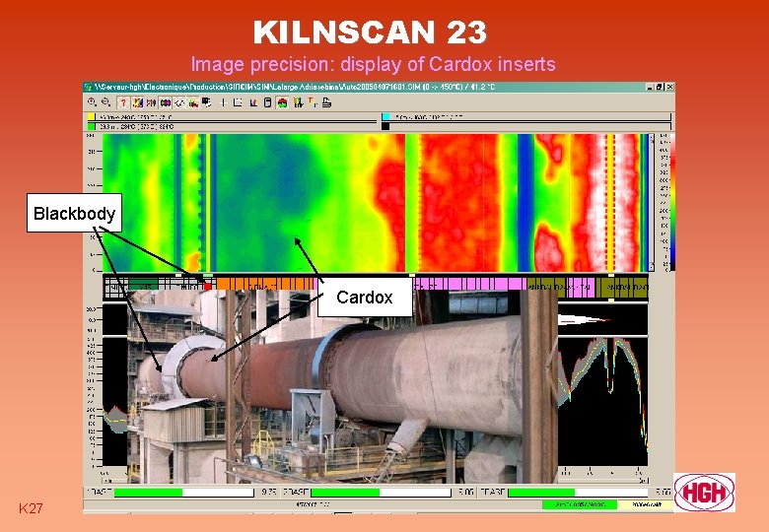Click the red and green circle toolbar icon
Image resolution: width=769 pixels, height=532 pixels.
pos(282,102)
